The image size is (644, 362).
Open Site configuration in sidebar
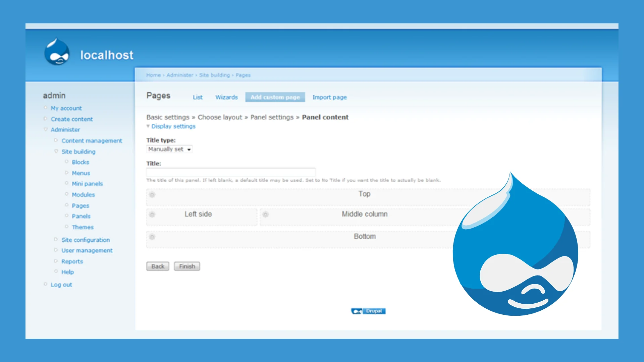pos(86,240)
